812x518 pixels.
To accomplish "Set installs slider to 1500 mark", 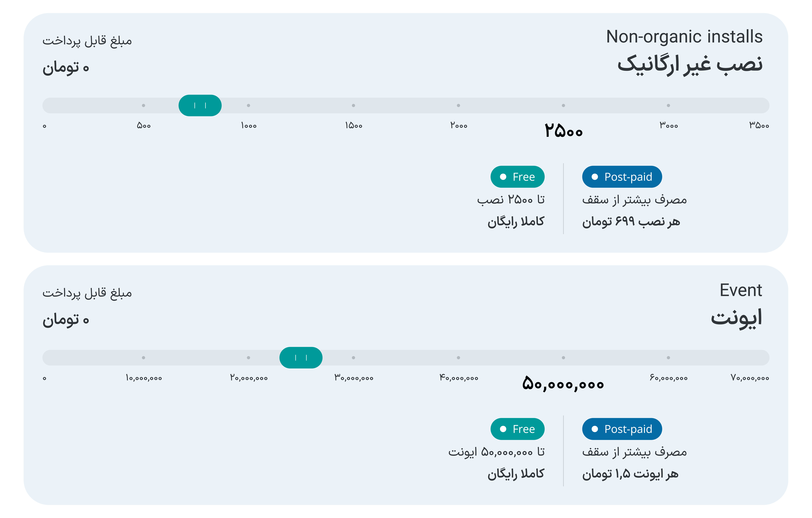I will tap(353, 105).
